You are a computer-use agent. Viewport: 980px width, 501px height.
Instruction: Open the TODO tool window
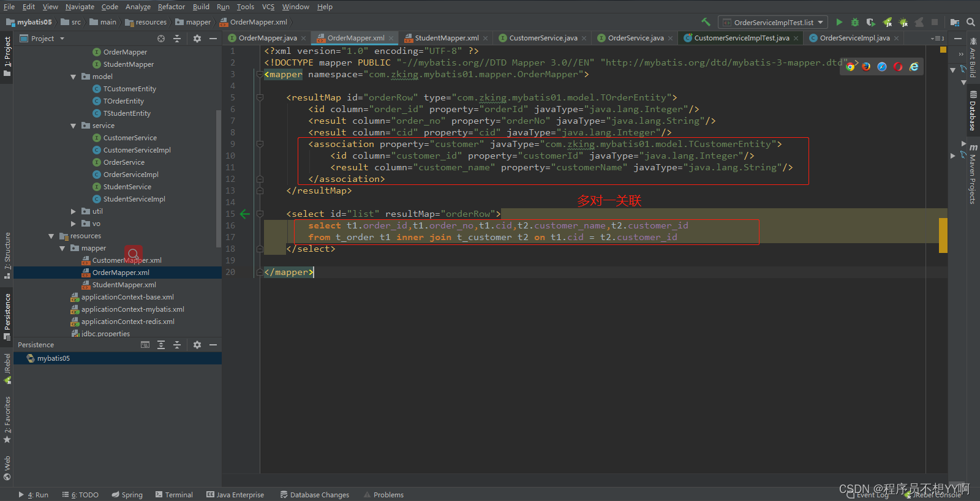tap(81, 494)
